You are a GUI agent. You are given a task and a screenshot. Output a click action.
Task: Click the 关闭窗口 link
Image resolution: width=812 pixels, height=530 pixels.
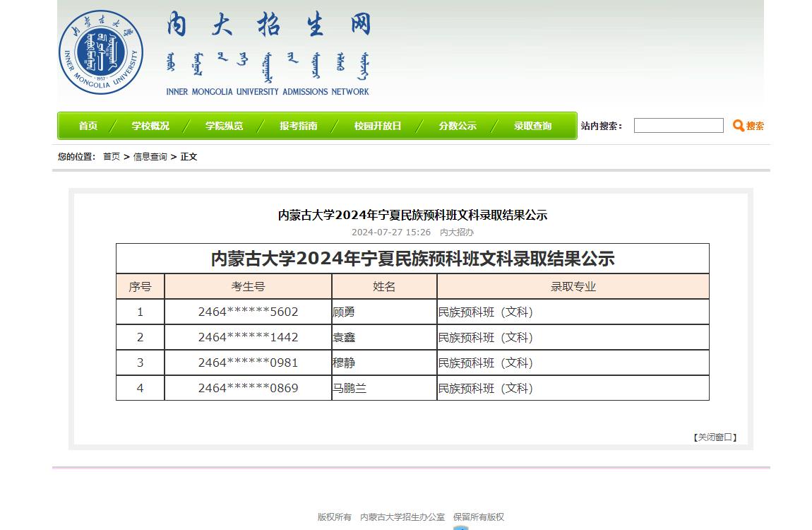pyautogui.click(x=715, y=437)
